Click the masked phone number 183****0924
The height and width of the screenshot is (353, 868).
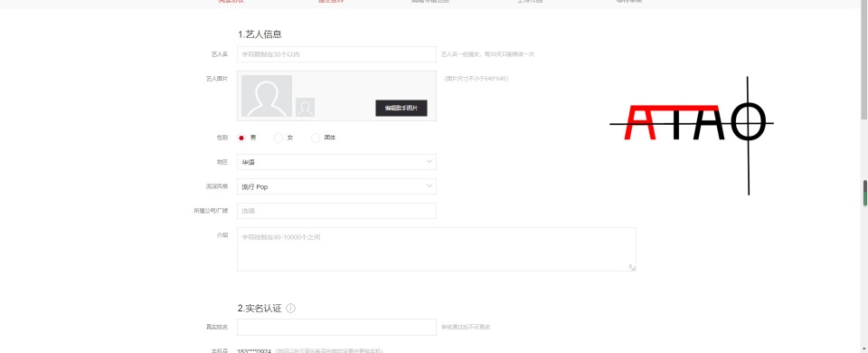tap(254, 350)
